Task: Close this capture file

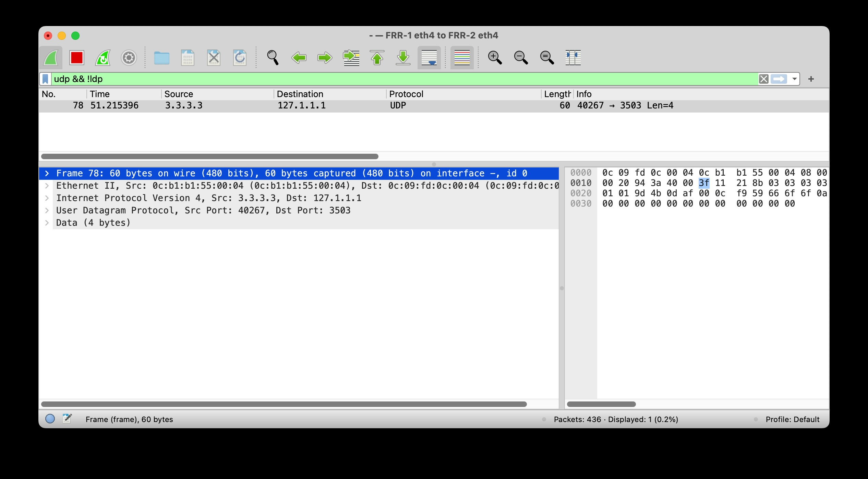Action: tap(214, 58)
